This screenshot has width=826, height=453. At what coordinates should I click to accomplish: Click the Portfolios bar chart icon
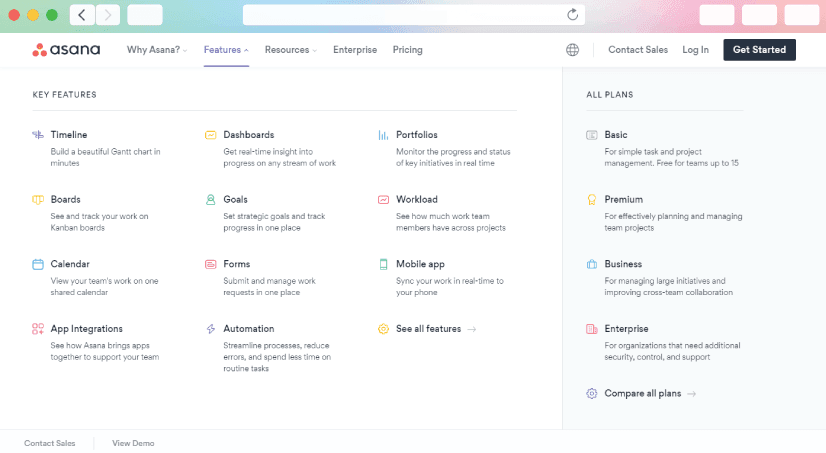(x=383, y=135)
